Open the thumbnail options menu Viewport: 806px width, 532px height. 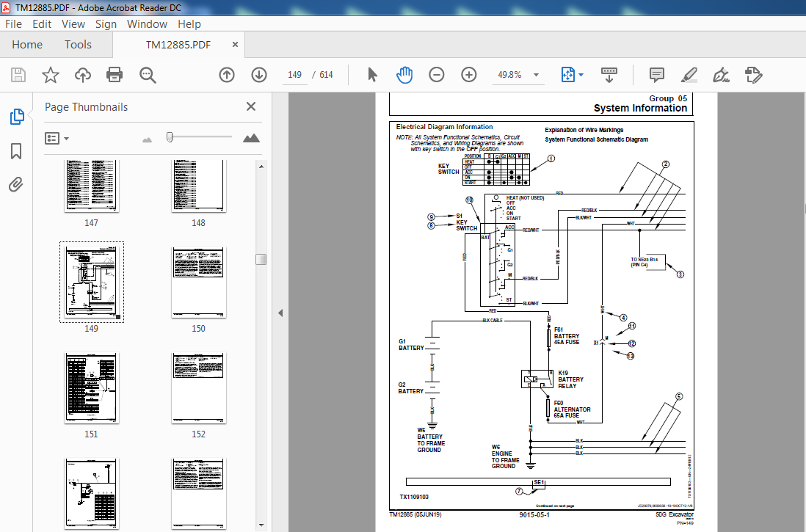[x=57, y=138]
